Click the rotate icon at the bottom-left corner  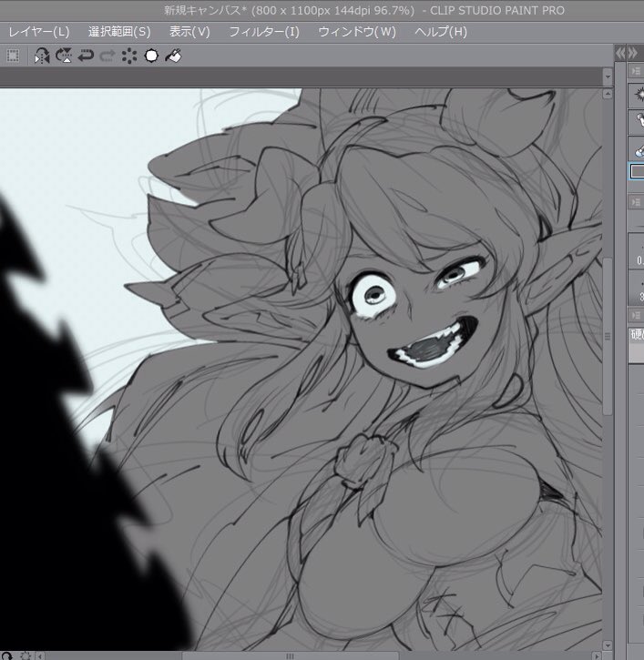click(x=6, y=655)
